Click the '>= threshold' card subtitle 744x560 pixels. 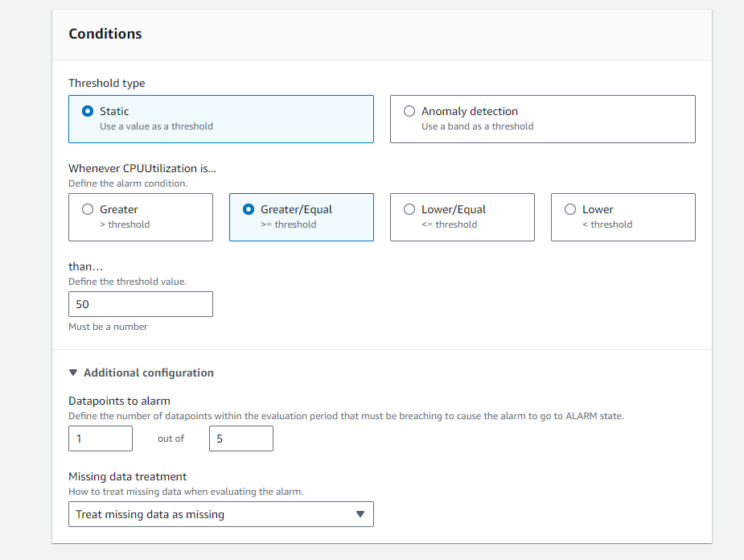pyautogui.click(x=288, y=224)
